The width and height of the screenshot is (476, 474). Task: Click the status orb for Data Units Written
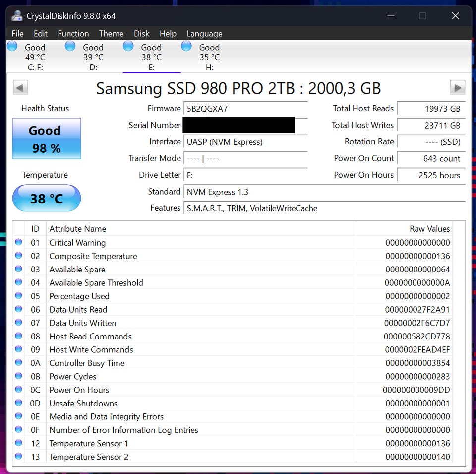pos(18,323)
